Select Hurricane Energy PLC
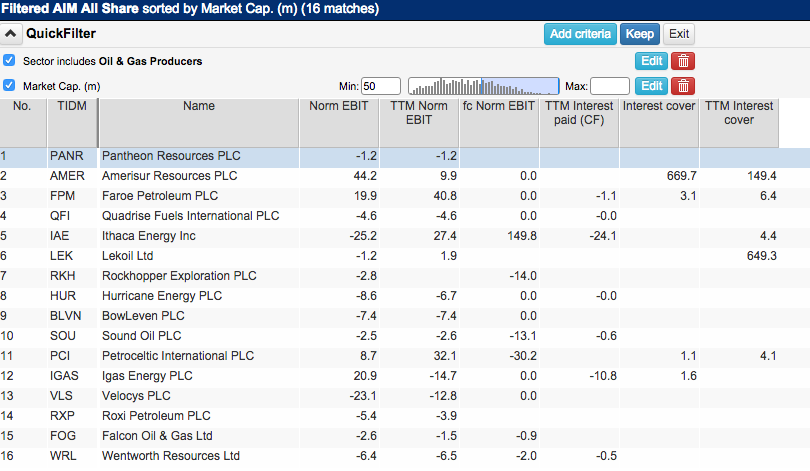 (x=162, y=296)
